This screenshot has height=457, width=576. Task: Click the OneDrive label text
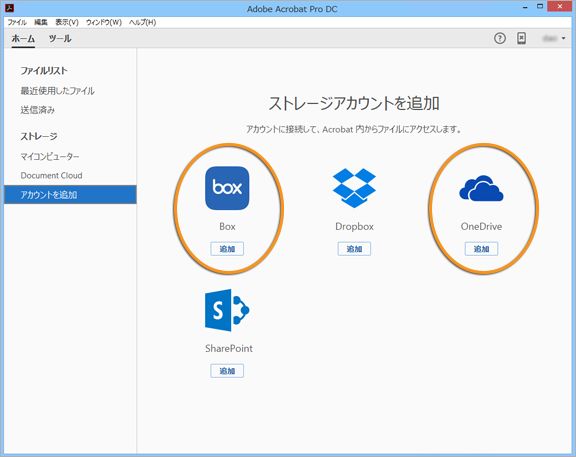tap(481, 226)
